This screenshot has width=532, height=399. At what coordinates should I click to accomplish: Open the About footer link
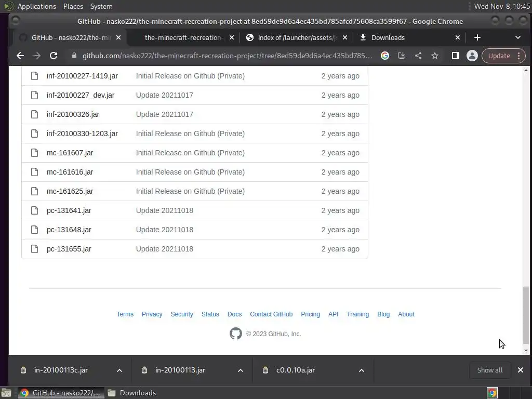tap(406, 314)
